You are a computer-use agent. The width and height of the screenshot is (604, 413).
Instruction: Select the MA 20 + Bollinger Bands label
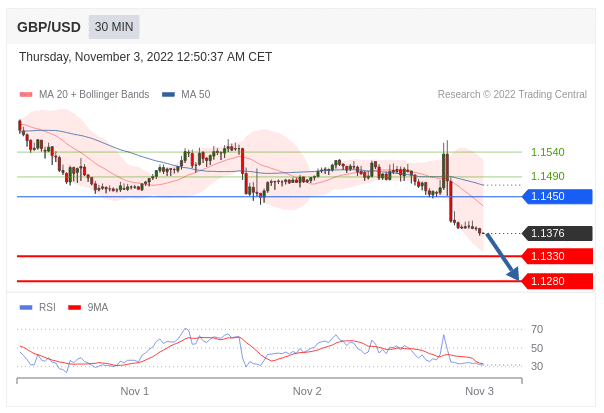tap(94, 94)
